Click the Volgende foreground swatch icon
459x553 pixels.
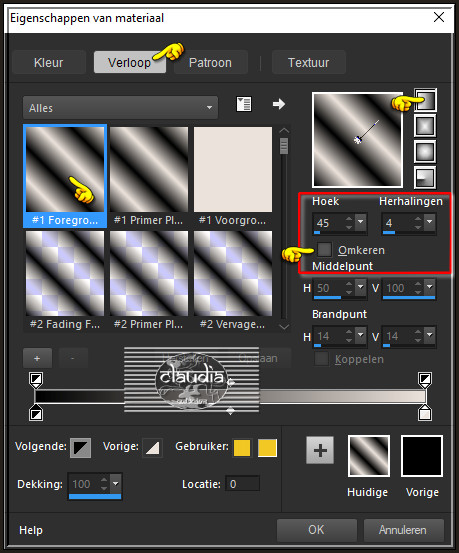coord(80,448)
